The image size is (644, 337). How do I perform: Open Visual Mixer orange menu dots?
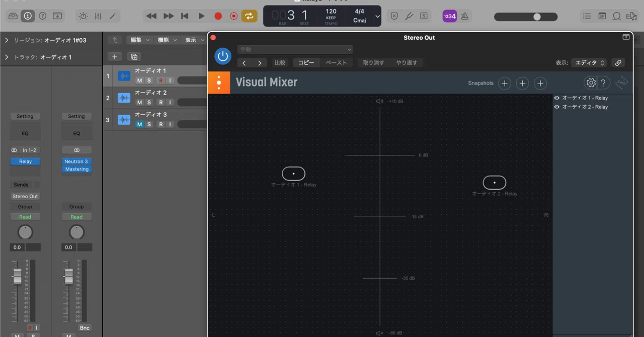point(219,82)
